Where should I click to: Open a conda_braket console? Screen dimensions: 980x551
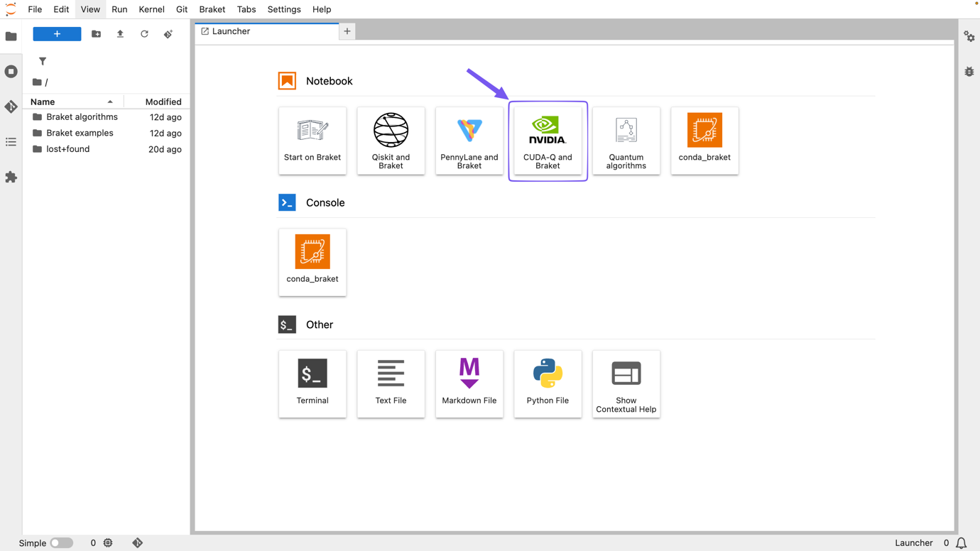pos(312,262)
